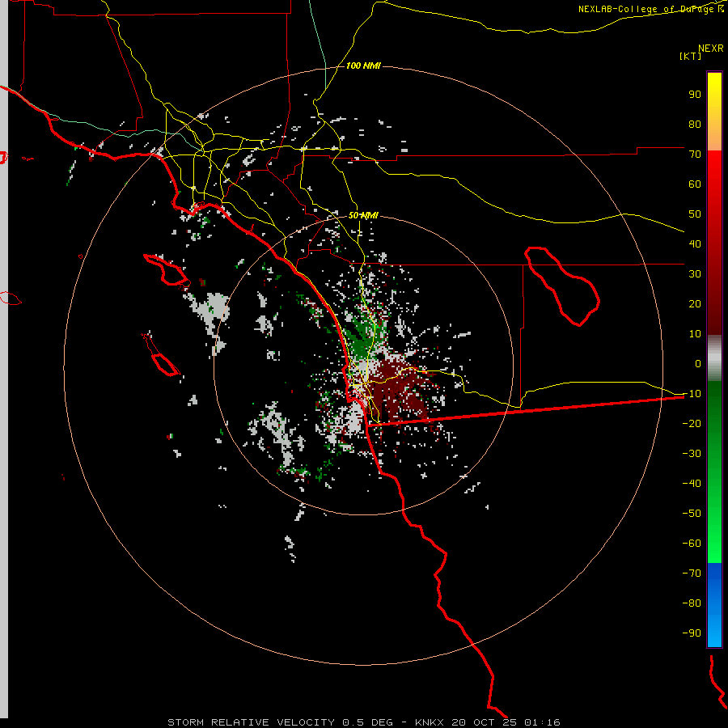Screen dimensions: 728x728
Task: Click the blue bottom segment of color bar
Action: [x=714, y=604]
